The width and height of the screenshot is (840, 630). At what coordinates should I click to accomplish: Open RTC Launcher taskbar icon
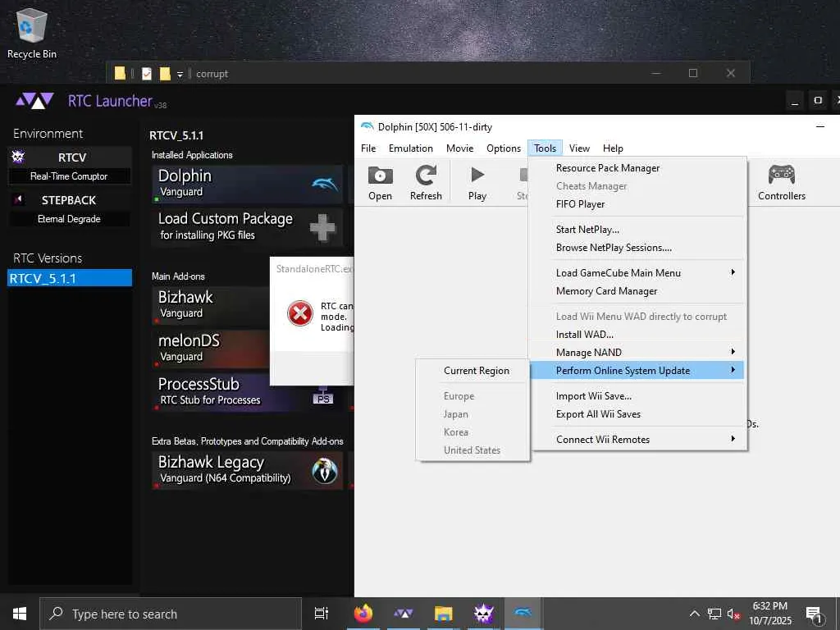coord(404,614)
